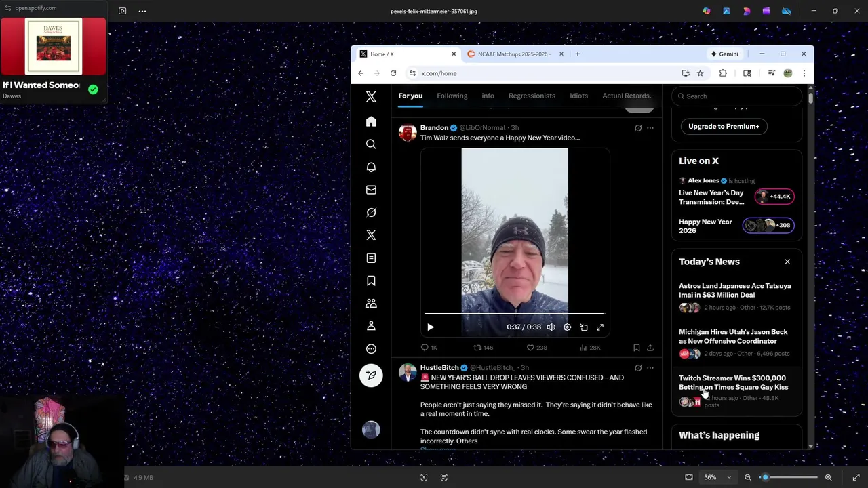This screenshot has height=488, width=868.
Task: Open site information icon left of x.com address
Action: pos(412,73)
